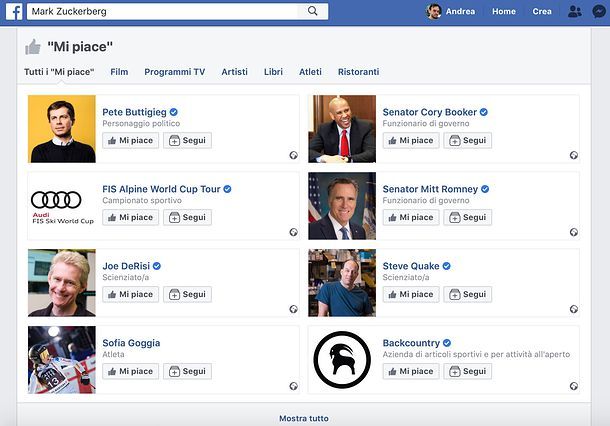Click the Backcountry goat logo thumbnail
The height and width of the screenshot is (426, 610).
tap(342, 360)
